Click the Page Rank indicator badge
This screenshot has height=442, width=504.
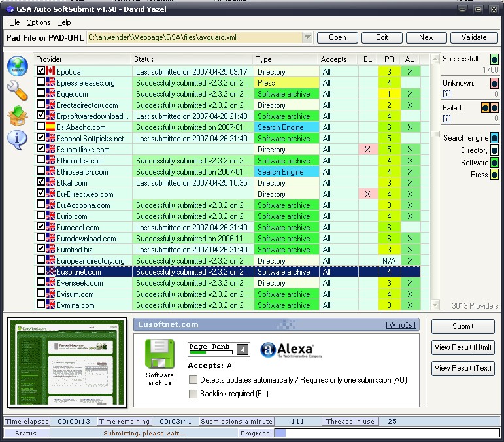click(x=218, y=349)
